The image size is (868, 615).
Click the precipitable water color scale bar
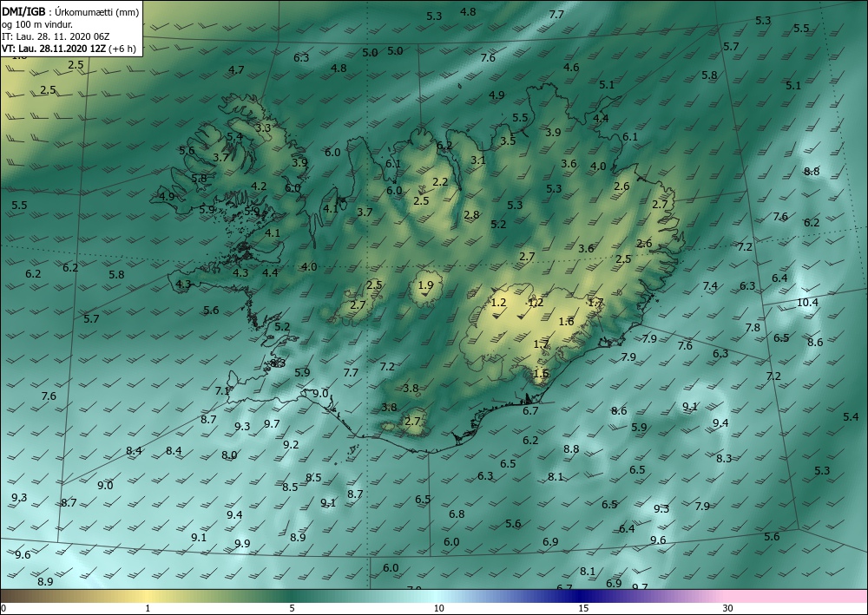tap(434, 596)
